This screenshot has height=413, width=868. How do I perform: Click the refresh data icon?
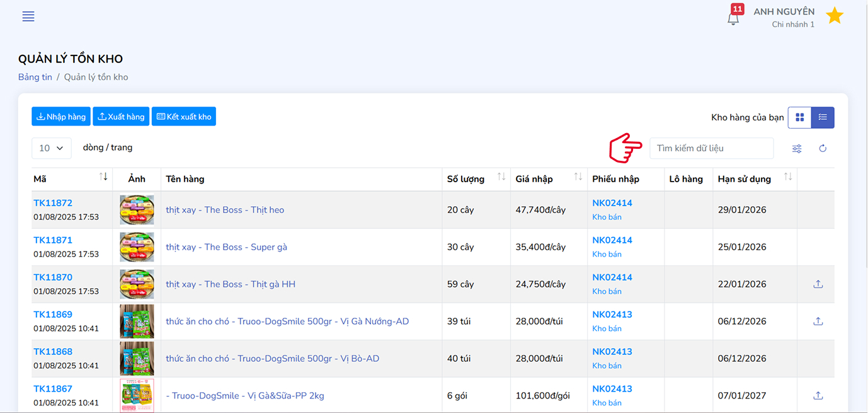pos(823,149)
